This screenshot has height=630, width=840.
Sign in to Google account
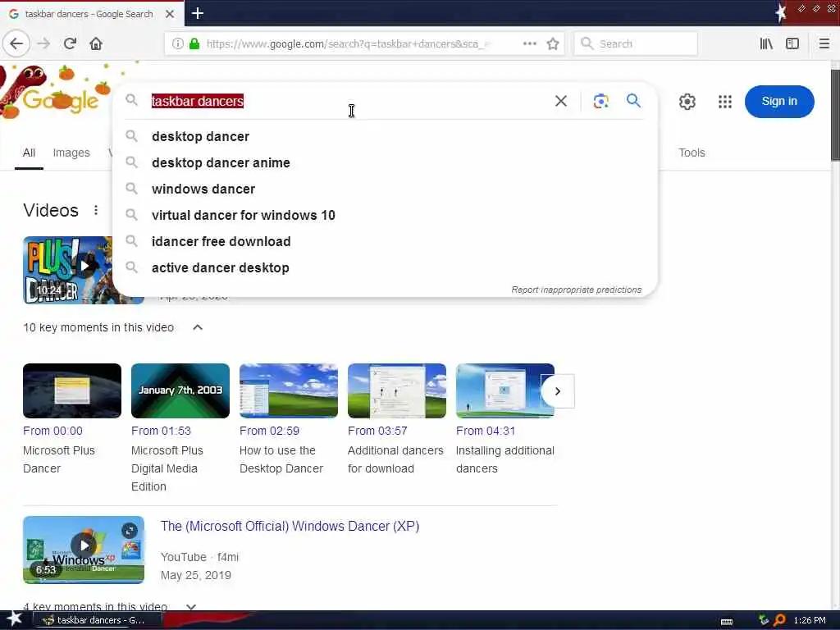coord(779,101)
